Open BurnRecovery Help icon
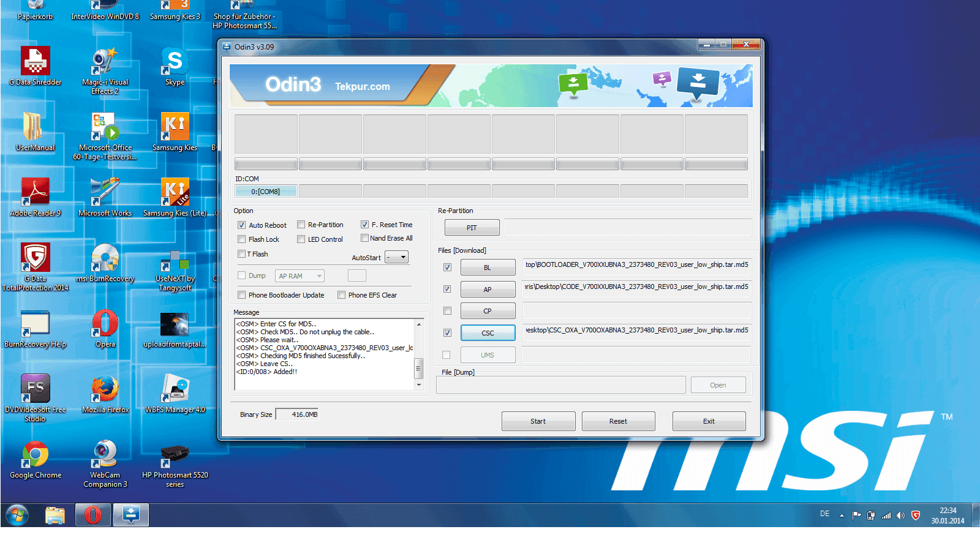Viewport: 980px width, 551px height. pyautogui.click(x=36, y=328)
